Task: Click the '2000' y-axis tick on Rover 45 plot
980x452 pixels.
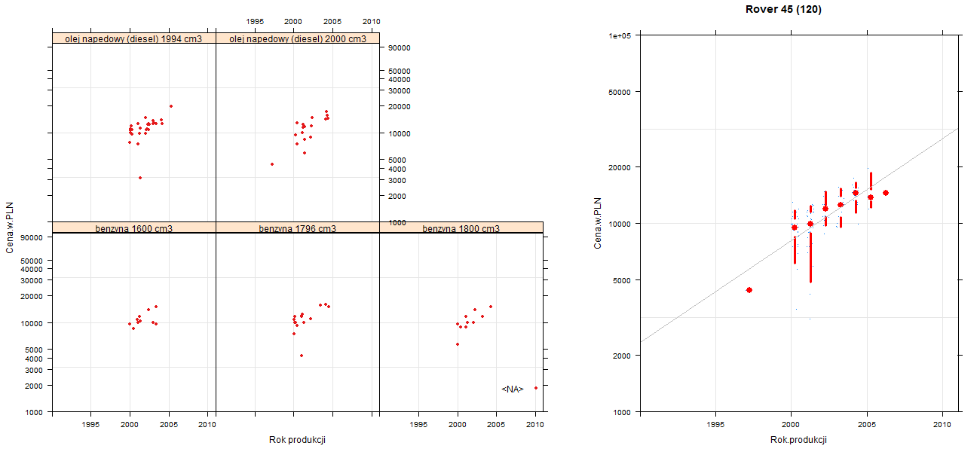Action: pos(622,355)
